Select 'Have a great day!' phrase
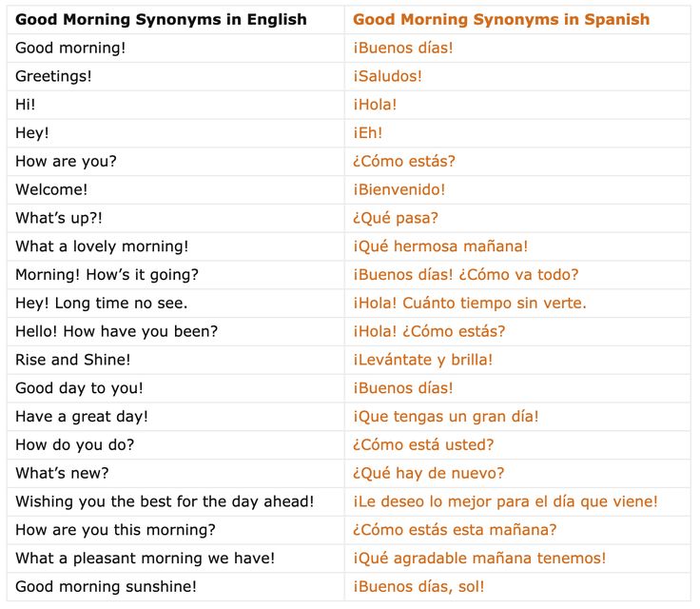 [82, 417]
